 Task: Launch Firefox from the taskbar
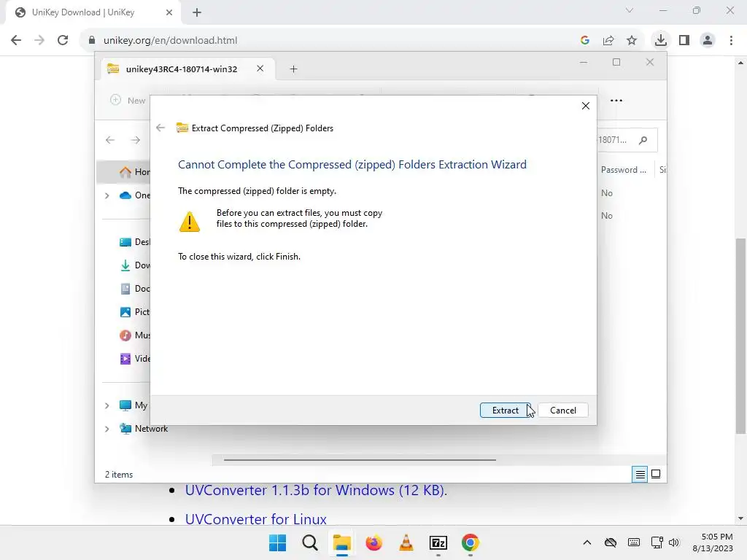[374, 542]
